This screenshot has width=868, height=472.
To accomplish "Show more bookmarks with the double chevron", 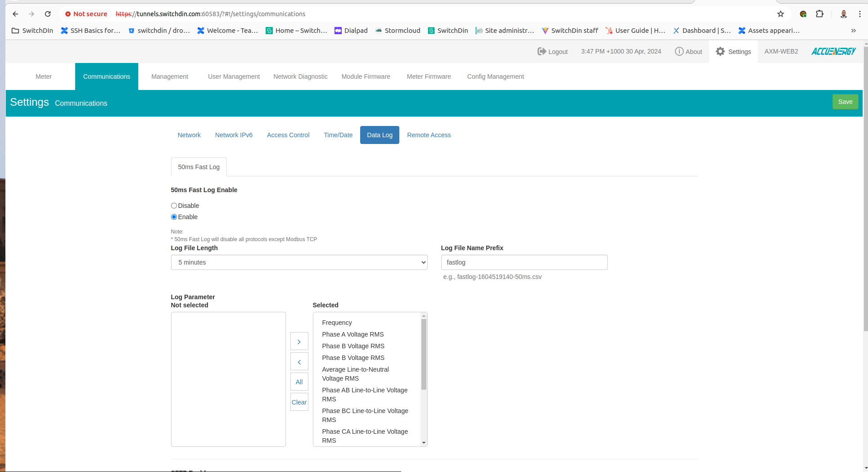I will pos(853,31).
